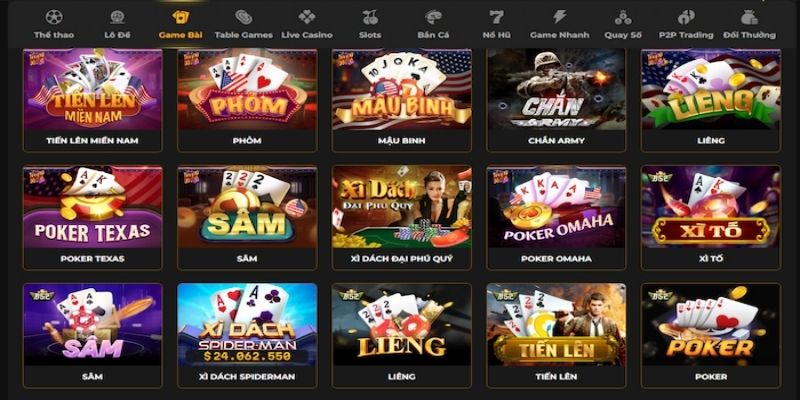Image resolution: width=800 pixels, height=400 pixels.
Task: Select the Table Games chips icon
Action: [243, 17]
